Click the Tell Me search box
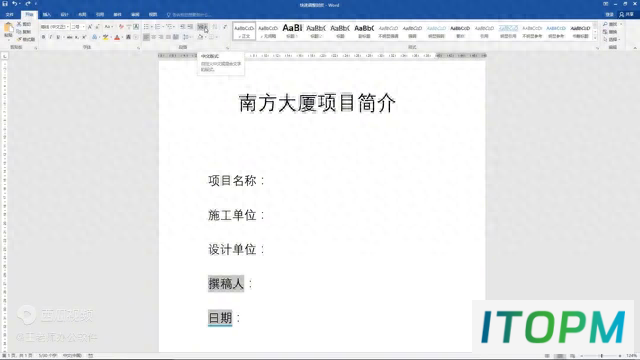Viewport: 640px width, 360px height. [189, 14]
